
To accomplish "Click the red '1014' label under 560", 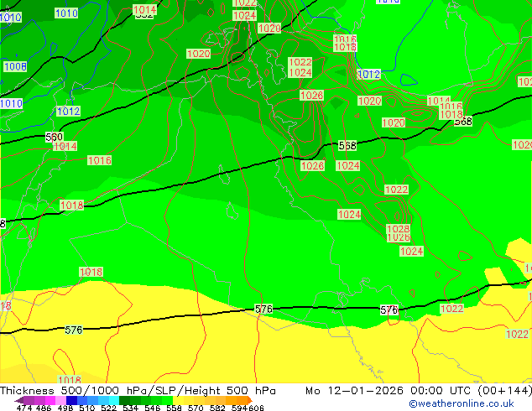I will point(65,146).
